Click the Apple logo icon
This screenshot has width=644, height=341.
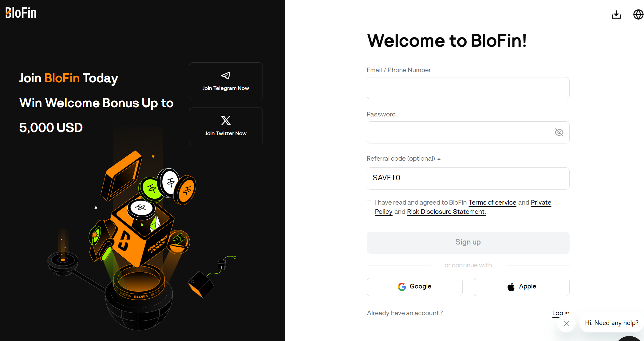[511, 287]
